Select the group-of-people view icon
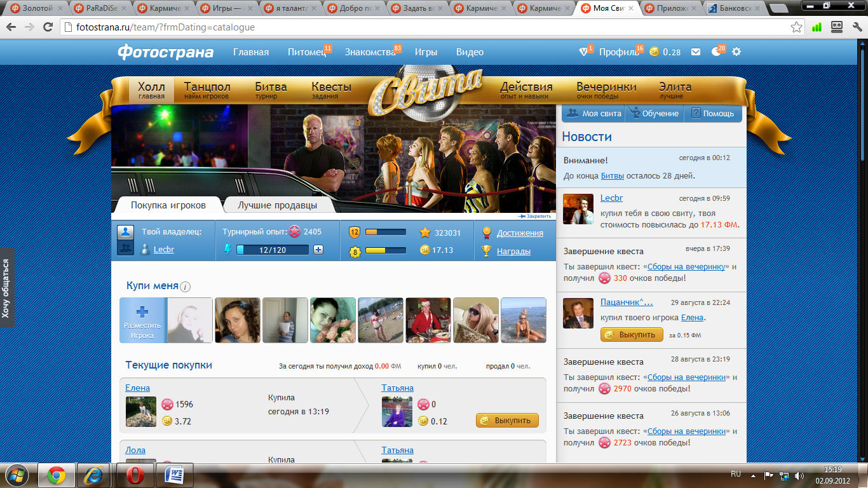This screenshot has width=868, height=488. coord(125,248)
